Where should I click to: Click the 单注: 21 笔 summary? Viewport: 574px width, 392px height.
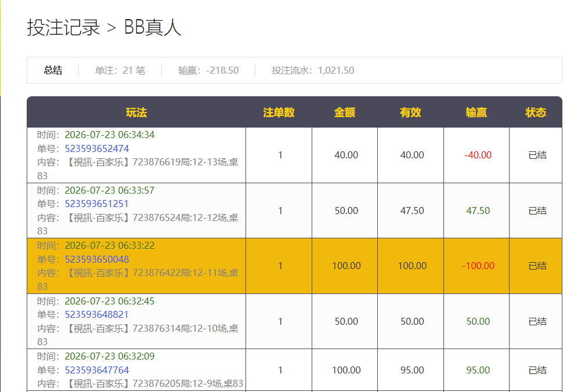click(120, 70)
